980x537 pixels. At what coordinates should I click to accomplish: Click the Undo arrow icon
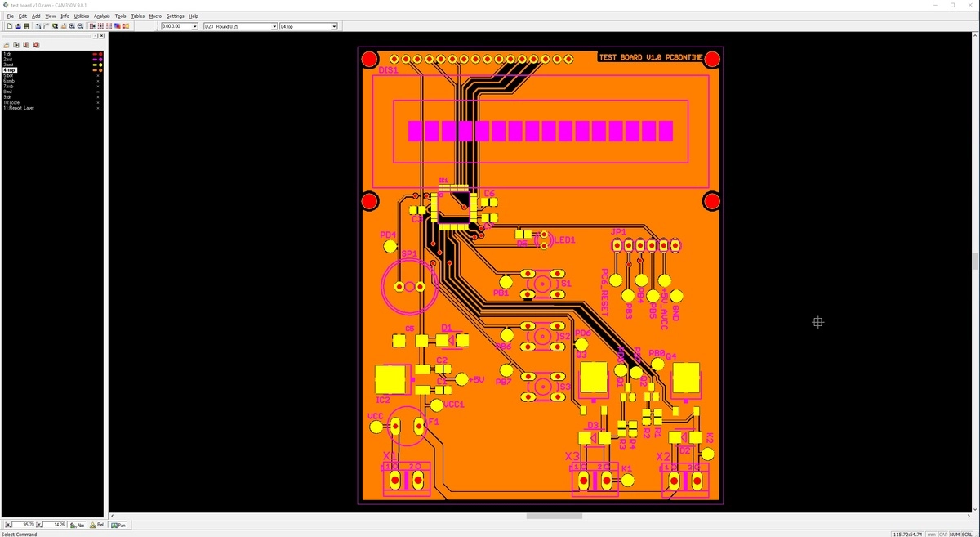point(38,26)
